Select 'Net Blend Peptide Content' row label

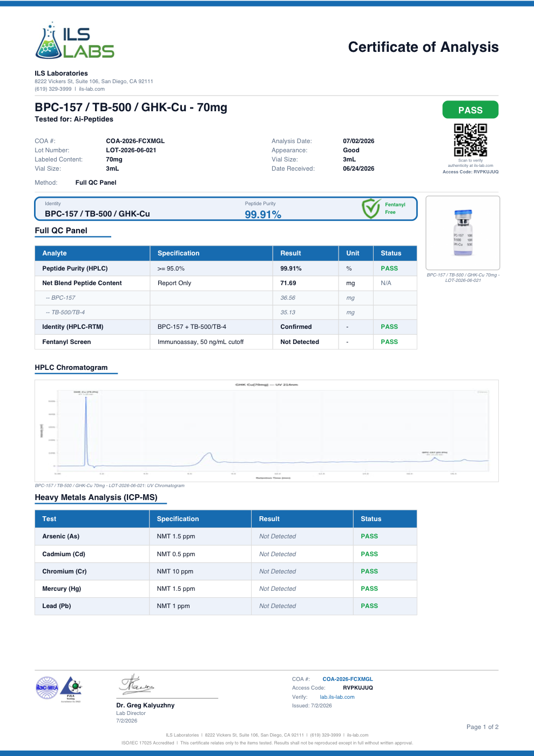click(x=82, y=283)
